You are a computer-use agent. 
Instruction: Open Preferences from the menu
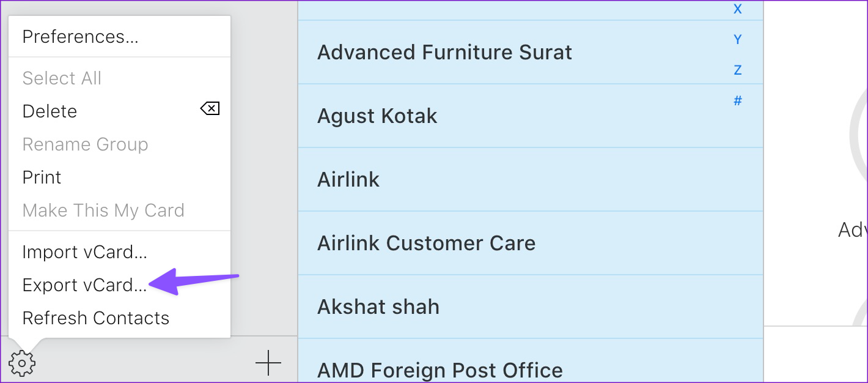click(x=80, y=37)
